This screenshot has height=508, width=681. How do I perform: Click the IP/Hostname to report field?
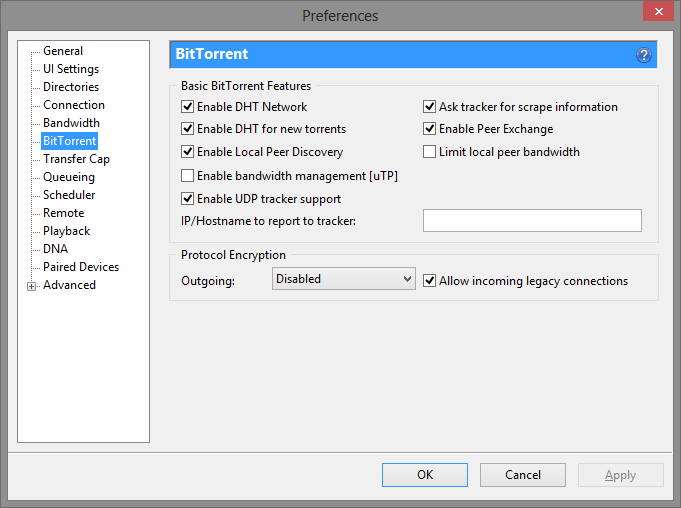[532, 221]
